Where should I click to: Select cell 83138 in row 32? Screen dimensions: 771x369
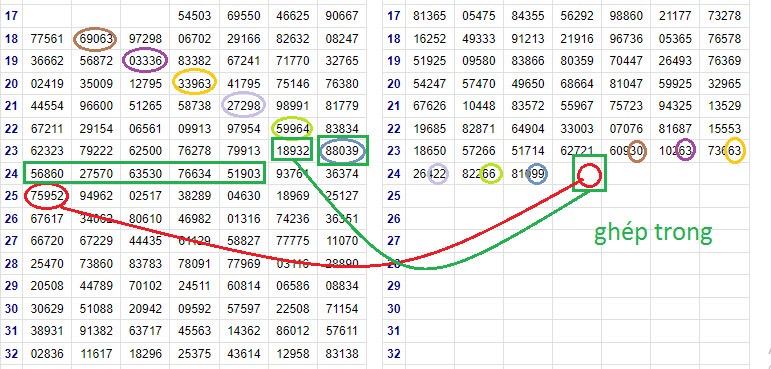342,353
